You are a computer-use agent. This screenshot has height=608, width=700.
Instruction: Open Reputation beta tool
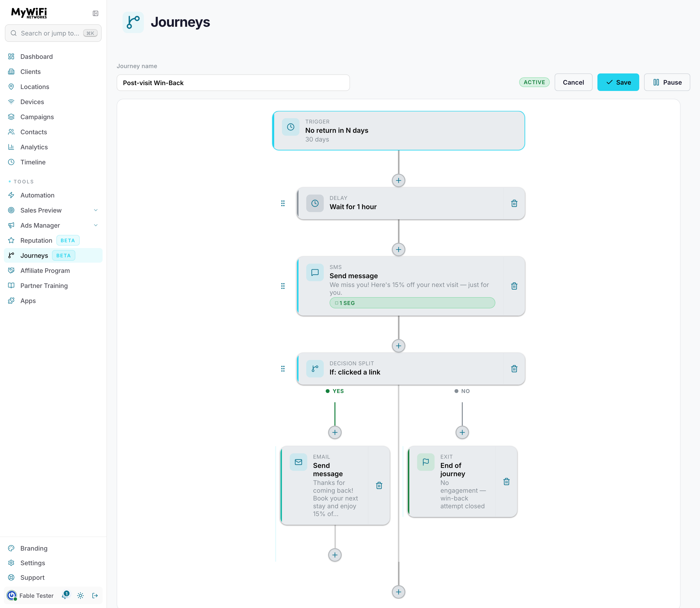53,240
